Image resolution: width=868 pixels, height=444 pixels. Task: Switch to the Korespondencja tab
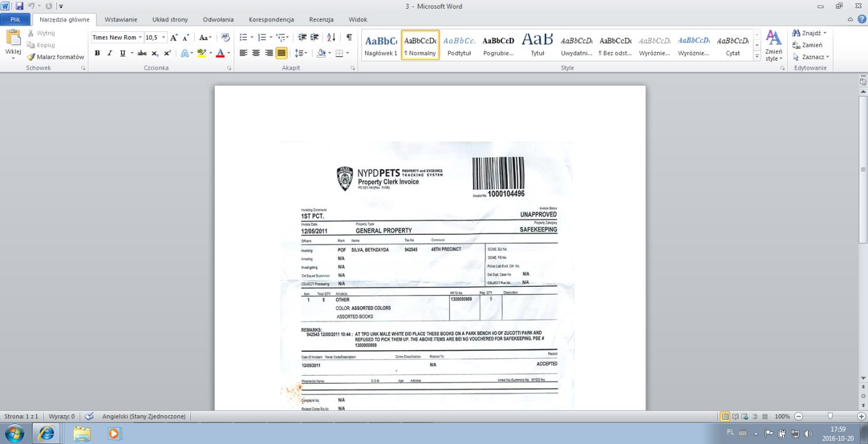271,19
